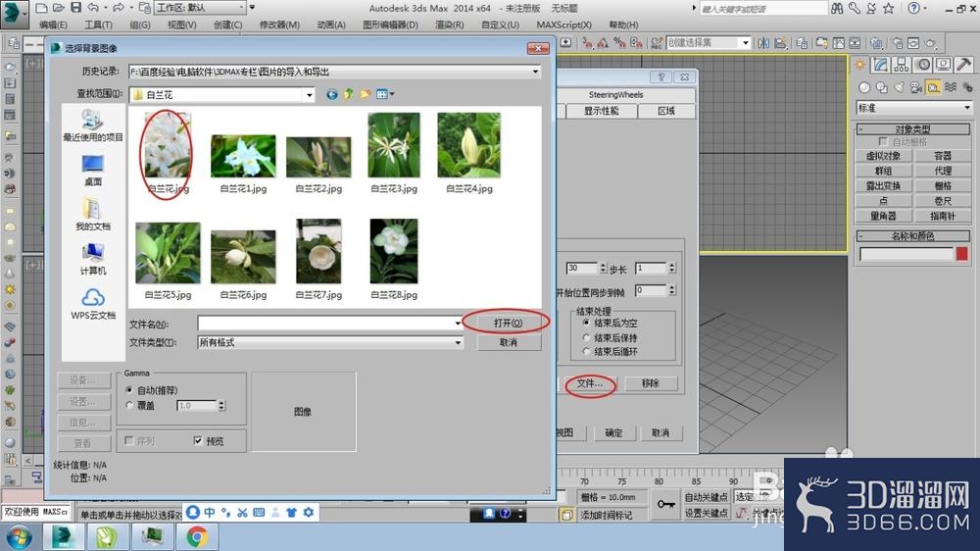Click the Go Back arrow in file dialog
Viewport: 980px width, 551px height.
coord(332,94)
